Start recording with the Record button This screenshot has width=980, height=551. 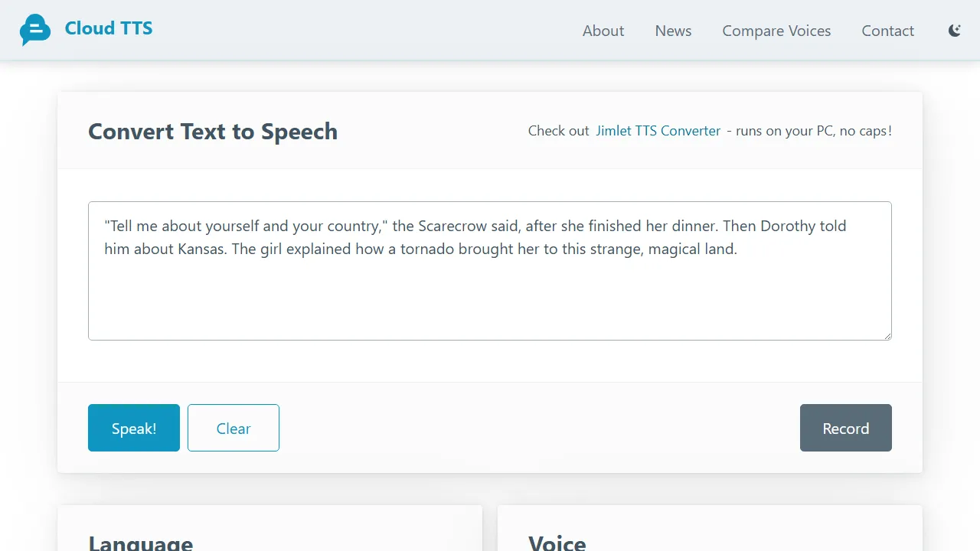coord(845,428)
